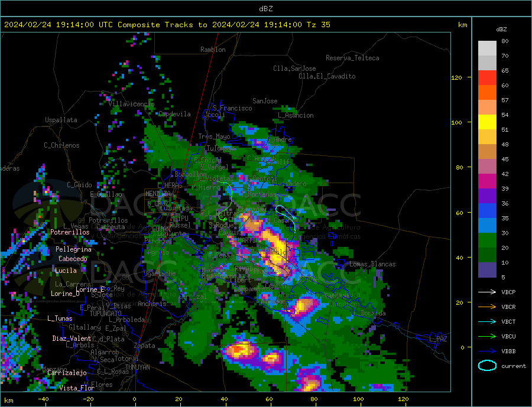This screenshot has width=532, height=407.
Task: Click the 'Pellegrina' map label
Action: click(74, 249)
